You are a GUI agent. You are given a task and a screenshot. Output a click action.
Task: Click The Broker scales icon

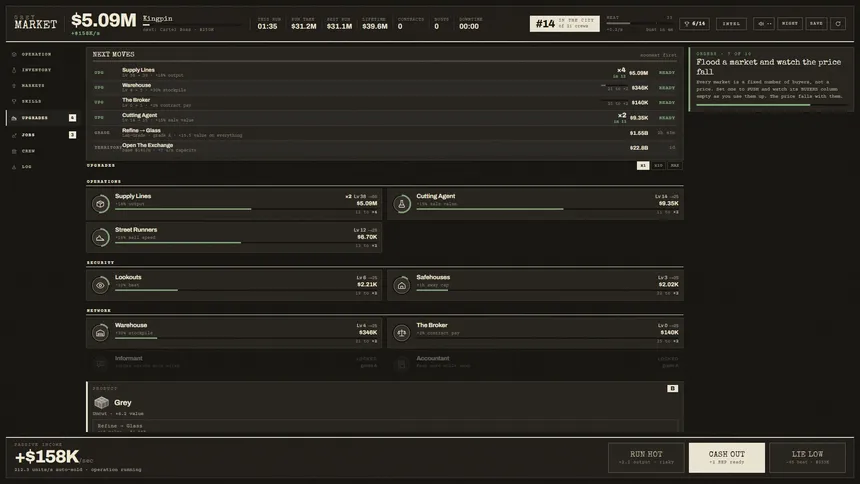tap(401, 333)
